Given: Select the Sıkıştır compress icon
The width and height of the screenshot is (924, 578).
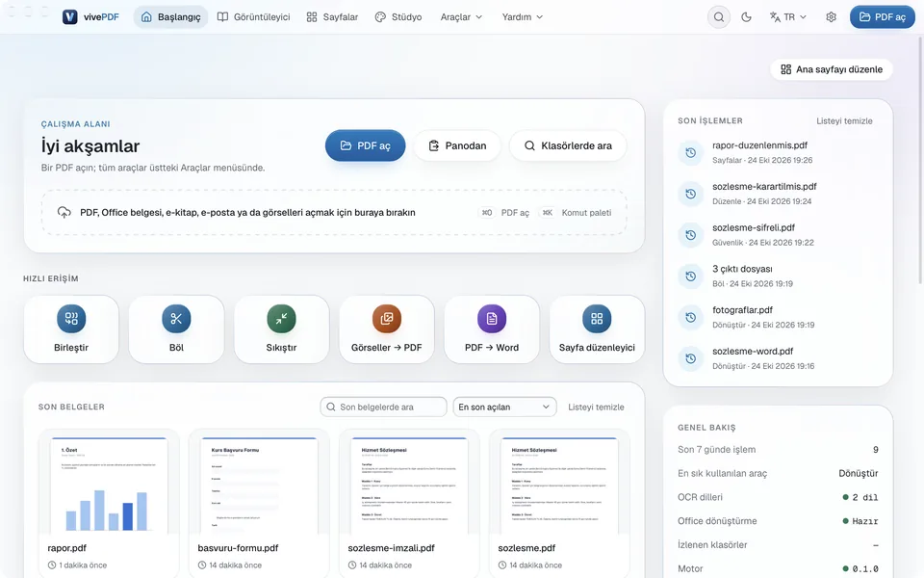Looking at the screenshot, I should coord(281,319).
